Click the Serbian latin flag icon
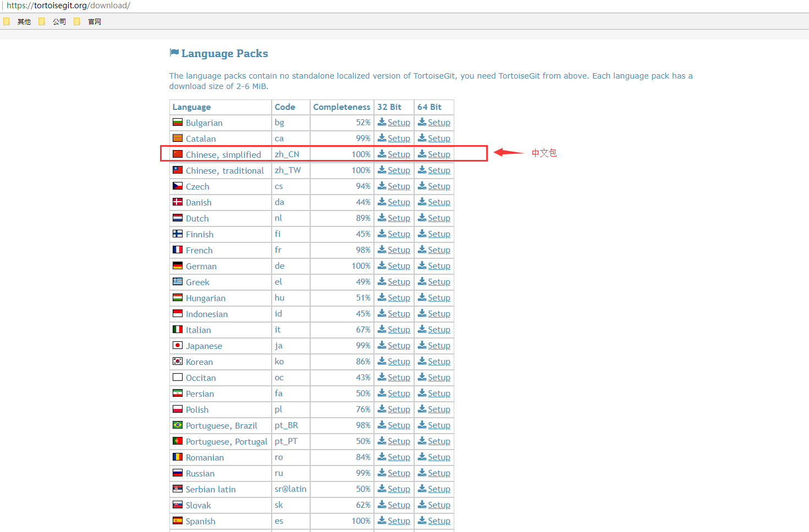Screen dimensions: 809x532 point(178,489)
